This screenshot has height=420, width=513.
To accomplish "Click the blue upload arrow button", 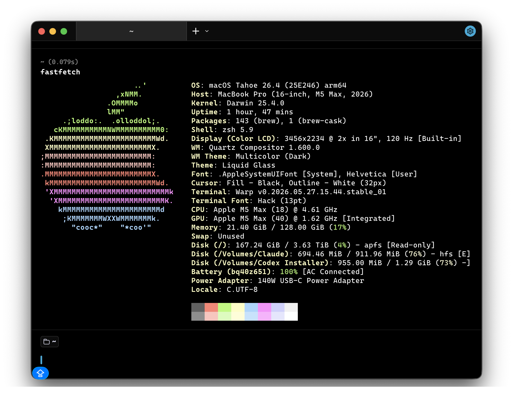I will [40, 373].
